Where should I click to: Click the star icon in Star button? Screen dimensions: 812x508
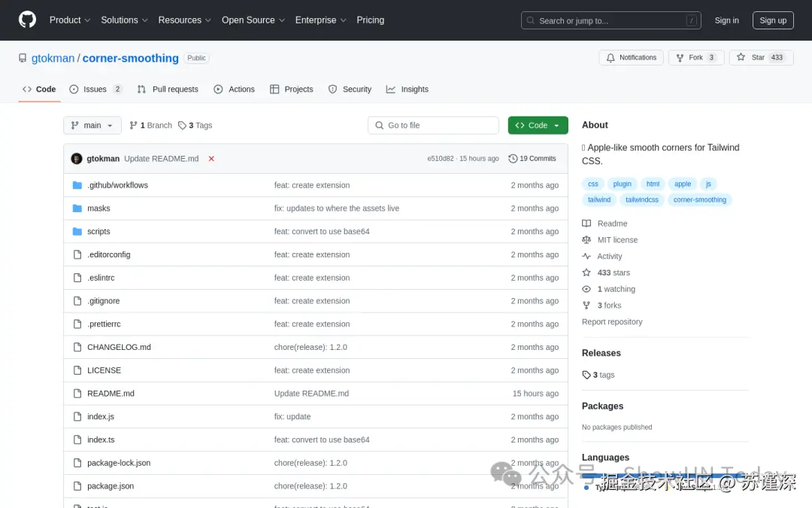[741, 57]
